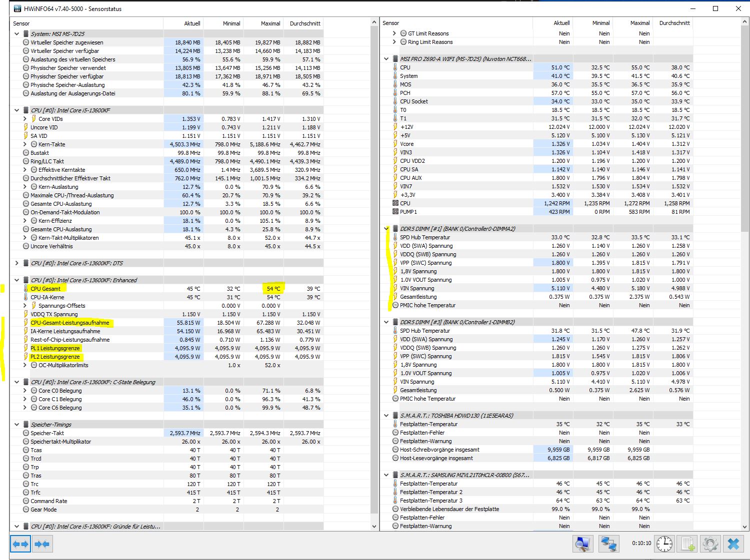Viewport: 750px width, 560px height.
Task: Click the 0:10:10 elapsed time readout
Action: (641, 543)
